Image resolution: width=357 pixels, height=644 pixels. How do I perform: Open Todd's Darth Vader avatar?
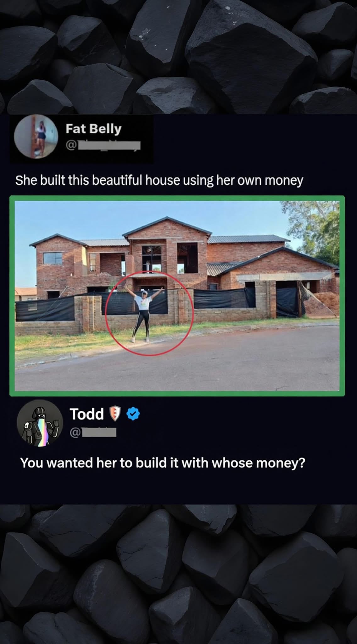click(40, 423)
